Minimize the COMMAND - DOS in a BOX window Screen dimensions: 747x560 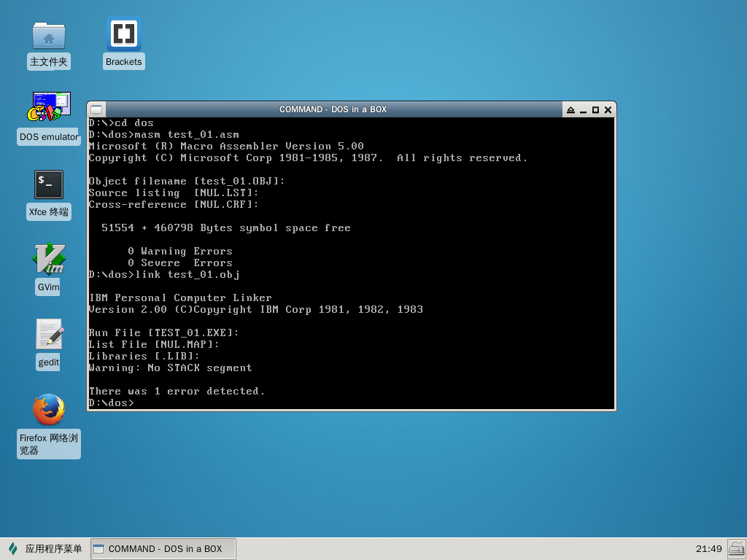coord(583,110)
